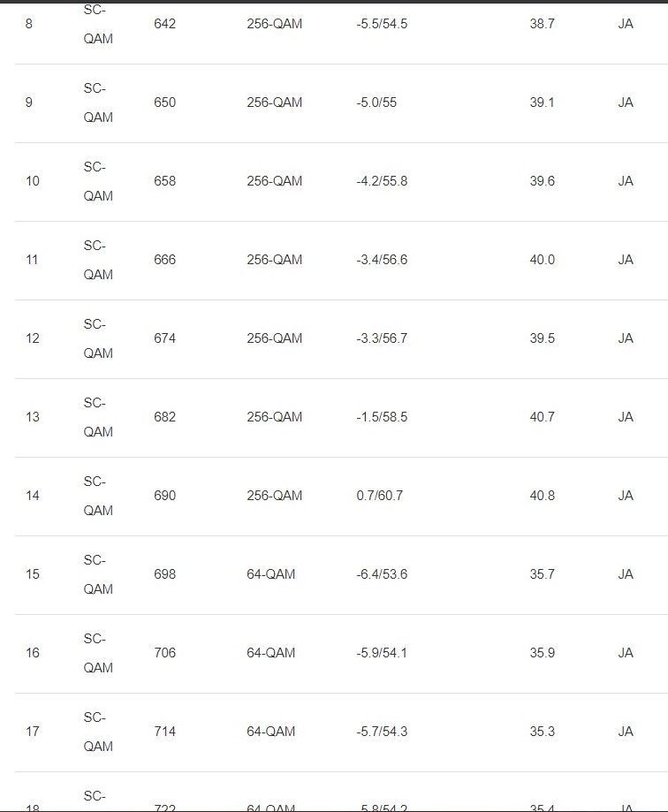Screen dimensions: 668x812
Task: Select the power reading -5.5/54.5
Action: tap(382, 24)
